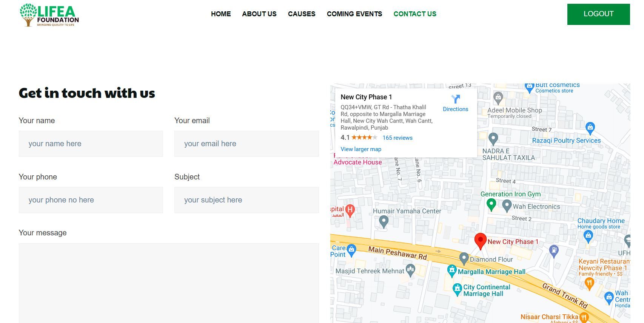
Task: Click the Directions arrow icon on map card
Action: [455, 99]
